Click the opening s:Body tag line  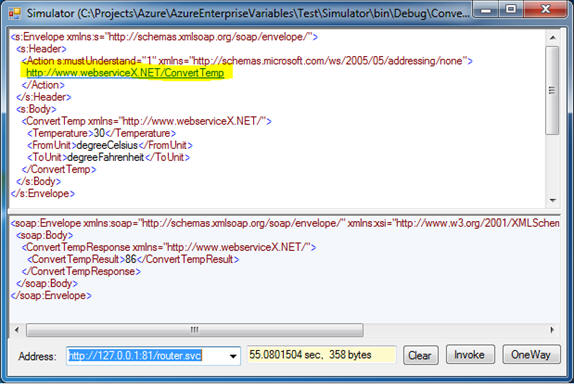(x=36, y=109)
